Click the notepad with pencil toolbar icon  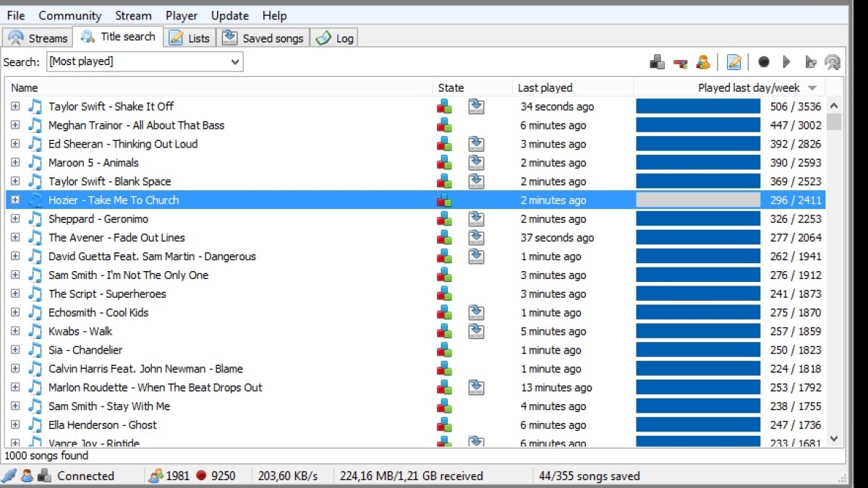pyautogui.click(x=734, y=62)
